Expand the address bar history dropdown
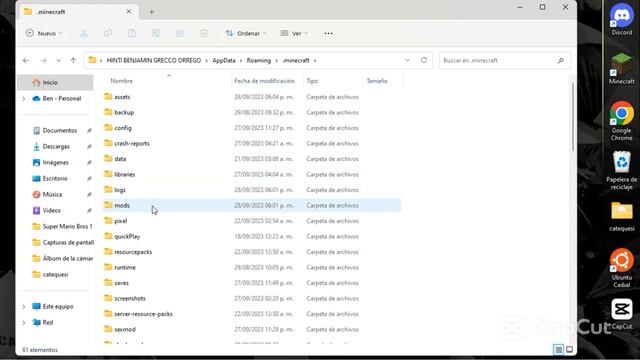 coord(407,60)
